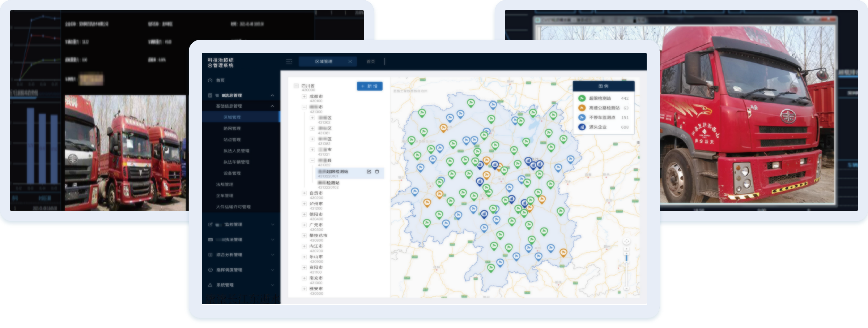The image size is (868, 328).
Task: Close the 区域管理 tab
Action: 350,62
